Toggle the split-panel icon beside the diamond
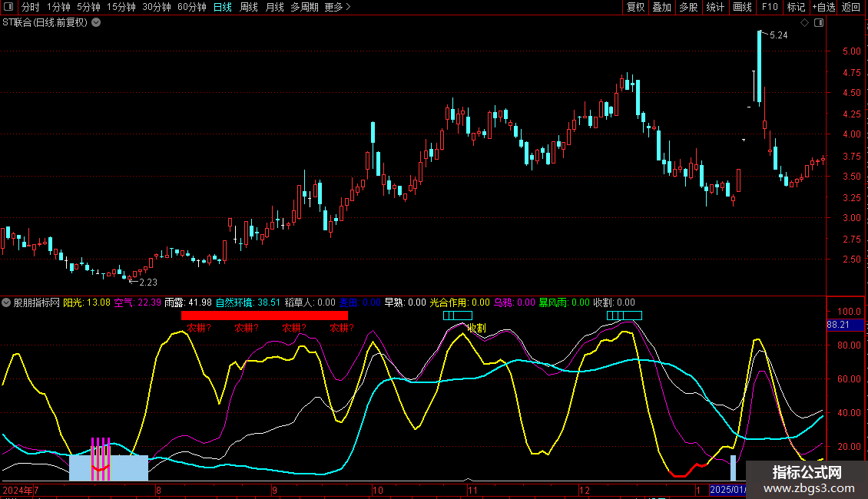The image size is (868, 499). [819, 23]
